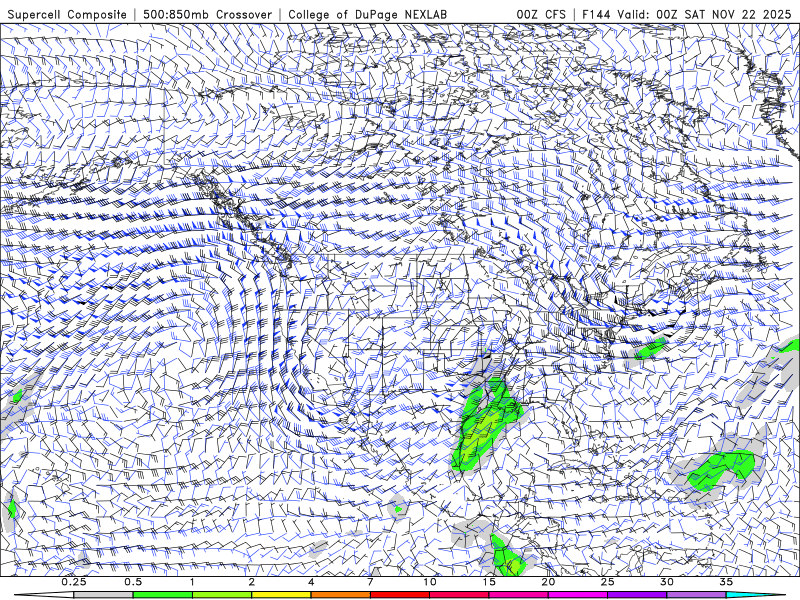Click the orange color bar segment
The width and height of the screenshot is (800, 600).
coord(340,595)
